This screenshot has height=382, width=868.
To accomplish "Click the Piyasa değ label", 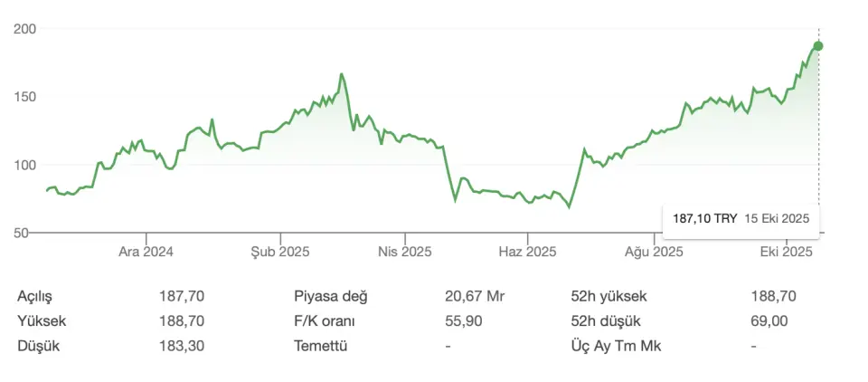I will tap(331, 296).
